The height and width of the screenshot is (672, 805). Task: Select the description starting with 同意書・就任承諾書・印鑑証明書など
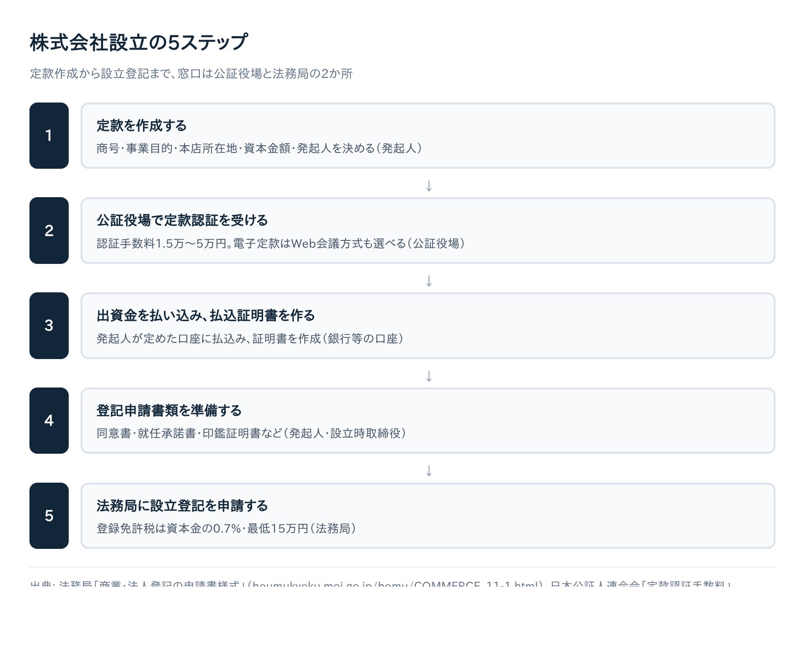click(252, 433)
